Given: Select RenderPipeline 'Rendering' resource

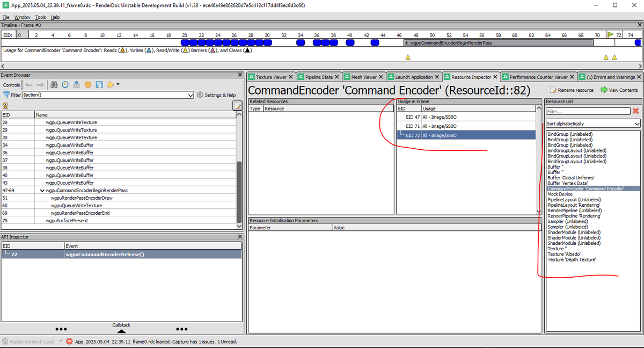Looking at the screenshot, I should (575, 216).
